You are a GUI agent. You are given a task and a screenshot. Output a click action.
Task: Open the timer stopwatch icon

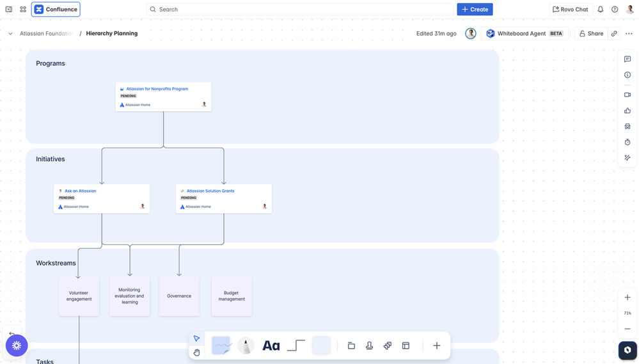click(627, 142)
